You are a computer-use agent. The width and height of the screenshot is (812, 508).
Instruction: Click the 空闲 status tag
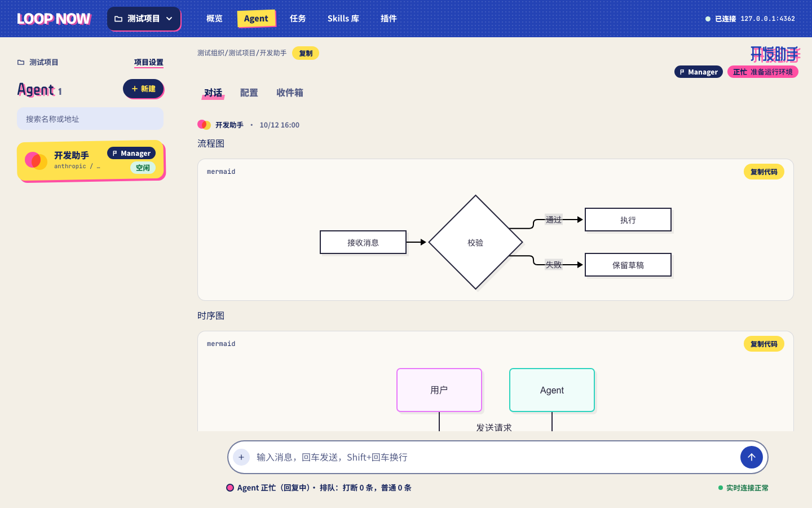pos(143,168)
